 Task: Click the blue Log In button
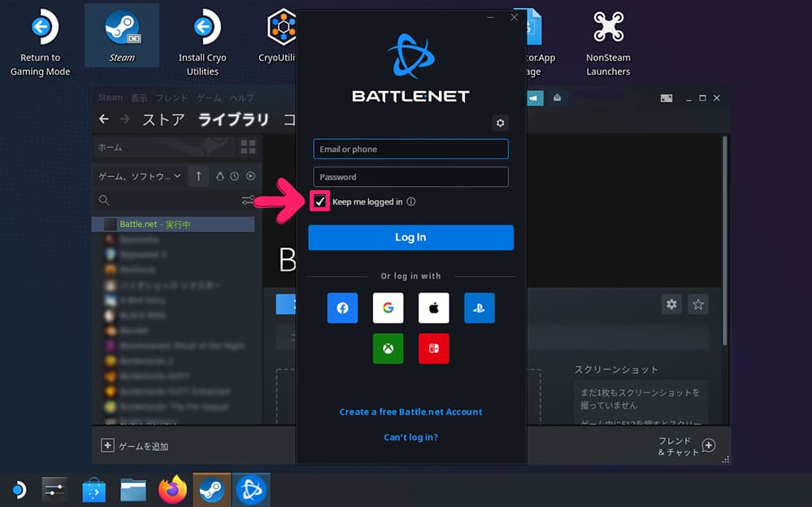(x=410, y=237)
